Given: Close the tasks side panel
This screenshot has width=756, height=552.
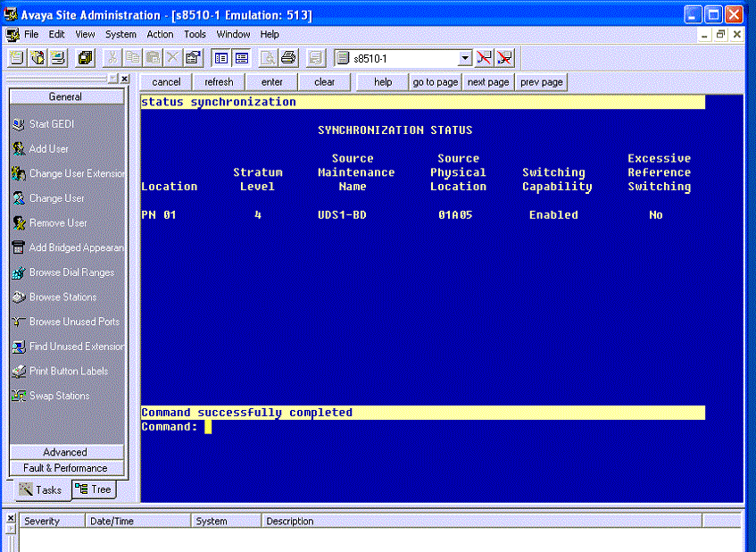Looking at the screenshot, I should coord(125,79).
